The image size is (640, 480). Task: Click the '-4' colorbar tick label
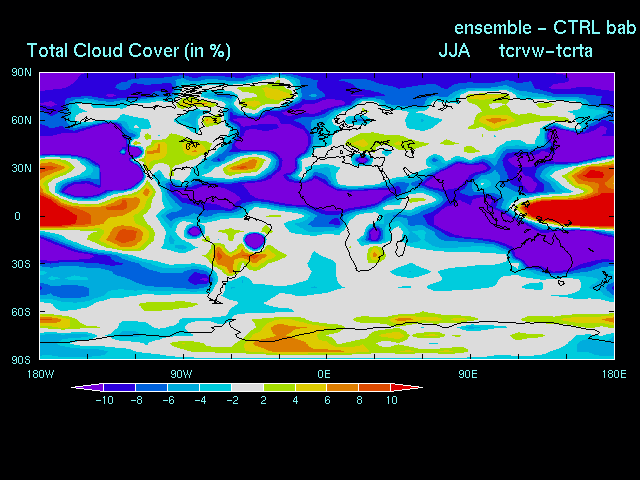[200, 400]
